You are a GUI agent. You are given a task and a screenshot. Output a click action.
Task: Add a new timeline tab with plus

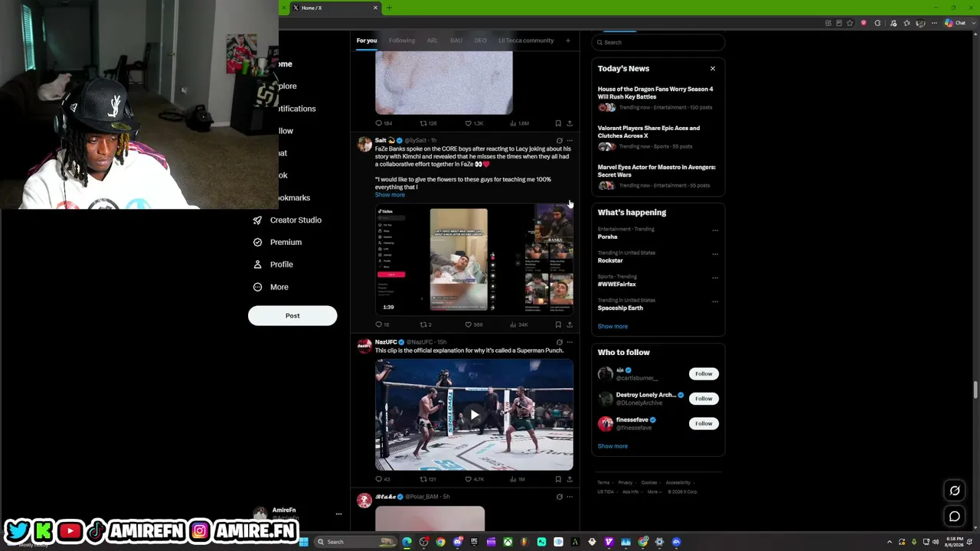point(568,41)
